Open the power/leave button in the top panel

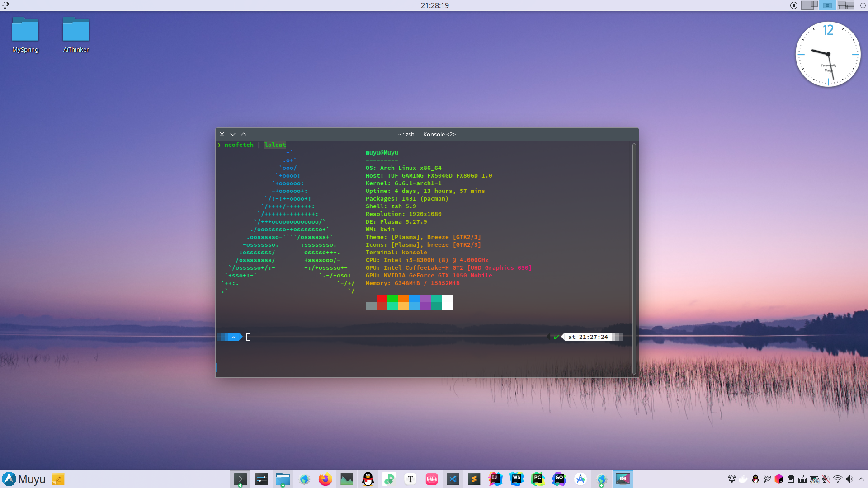(x=863, y=5)
